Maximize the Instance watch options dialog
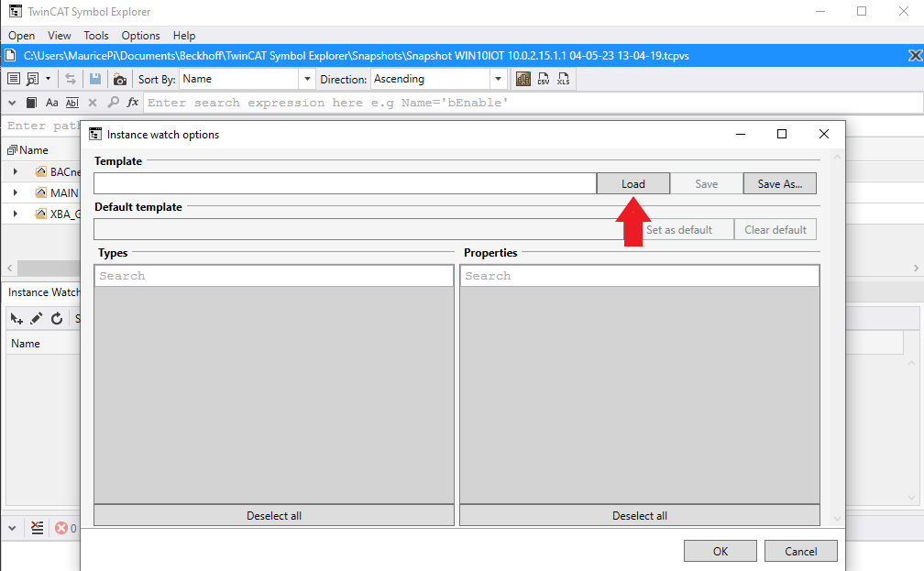924x571 pixels. coord(782,135)
